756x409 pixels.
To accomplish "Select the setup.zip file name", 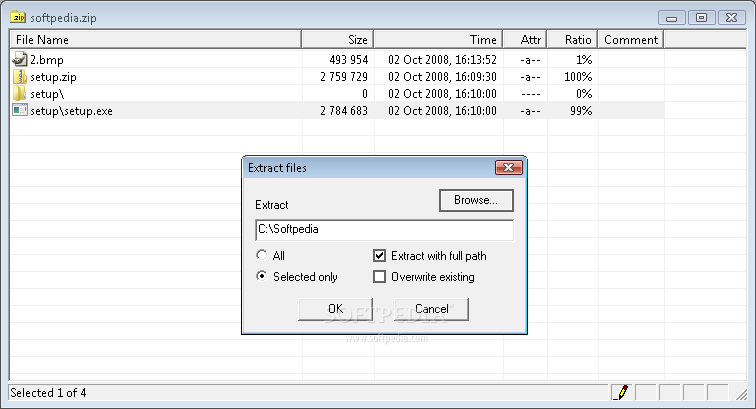I will tap(53, 77).
